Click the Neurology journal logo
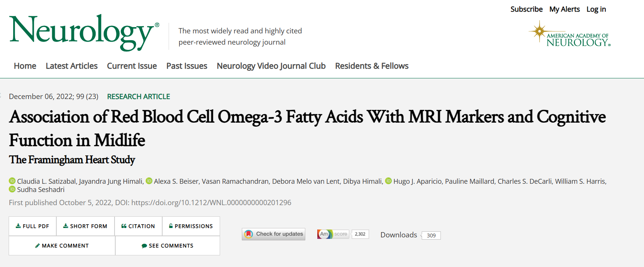This screenshot has height=267, width=644. pyautogui.click(x=84, y=33)
